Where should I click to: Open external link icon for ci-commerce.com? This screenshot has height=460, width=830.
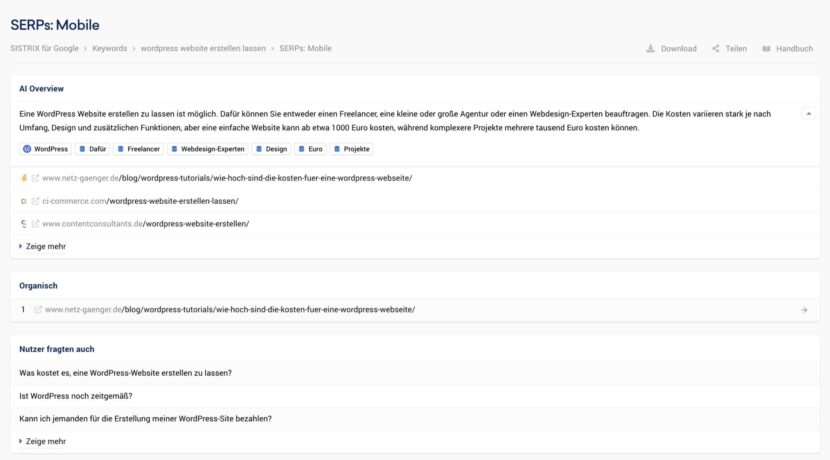click(x=35, y=201)
